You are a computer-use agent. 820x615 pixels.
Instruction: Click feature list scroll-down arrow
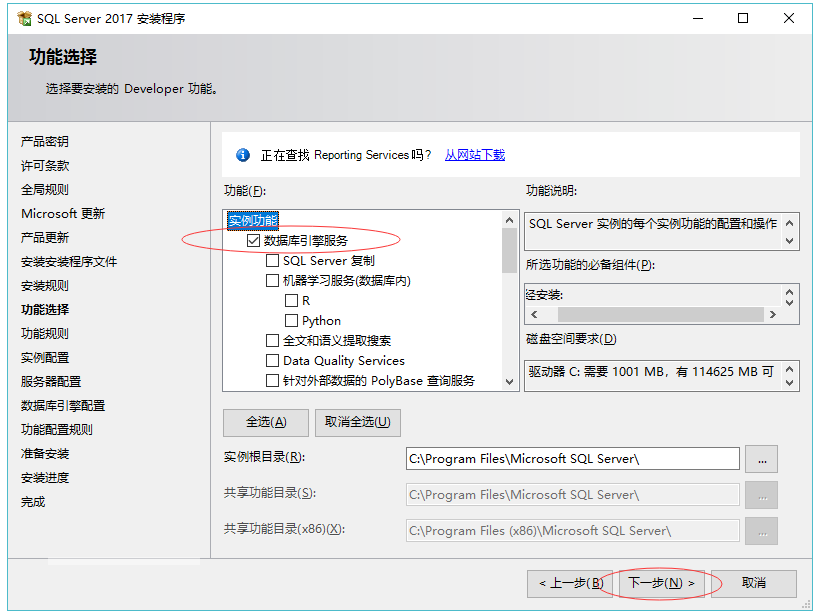coord(509,382)
